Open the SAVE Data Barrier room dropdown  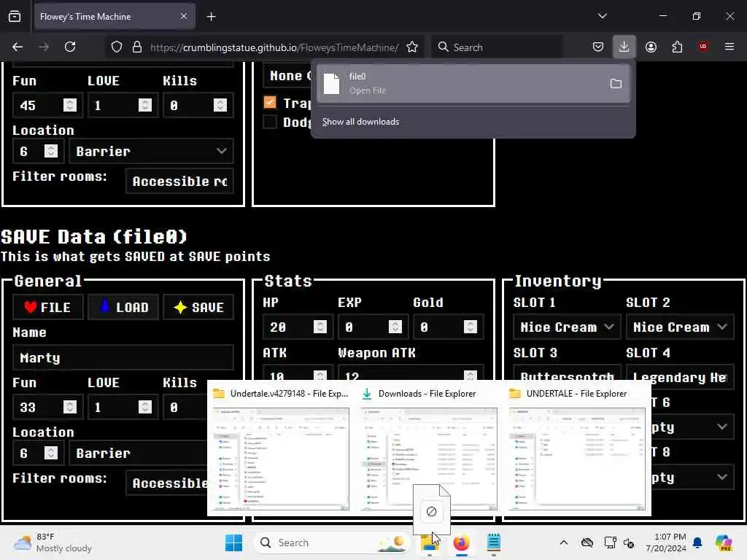coord(138,453)
